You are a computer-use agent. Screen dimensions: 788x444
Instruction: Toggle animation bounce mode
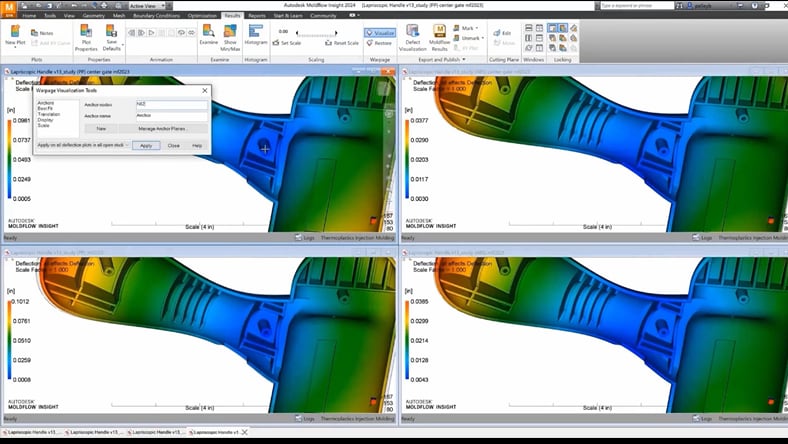point(191,33)
